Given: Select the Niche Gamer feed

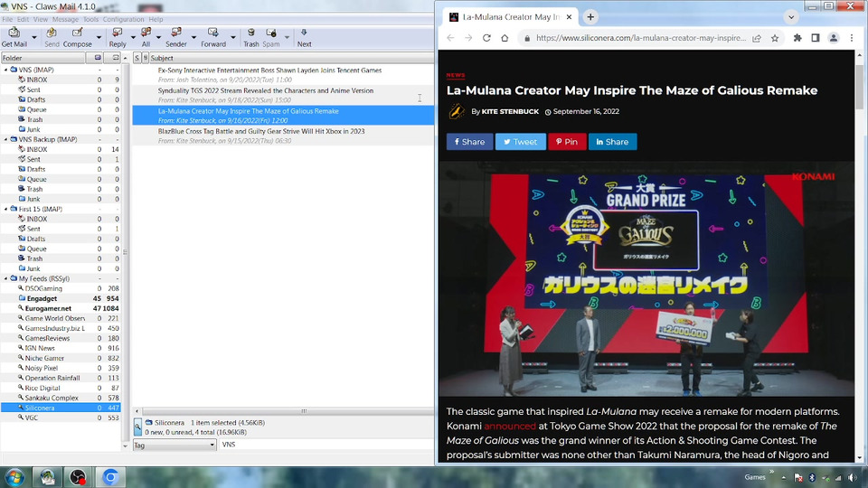Looking at the screenshot, I should pos(44,358).
